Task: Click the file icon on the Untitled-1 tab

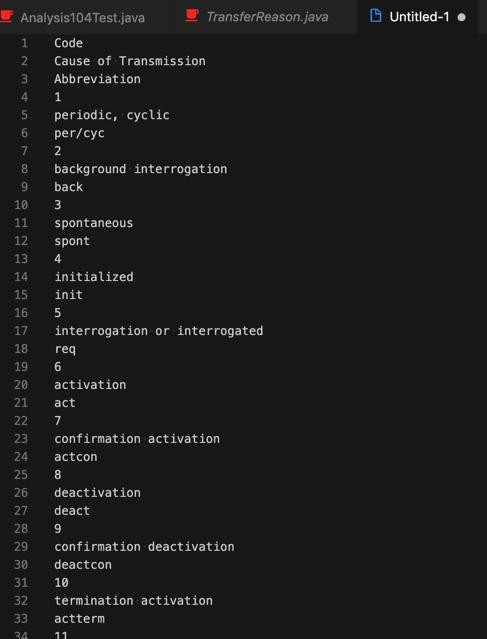Action: click(x=376, y=16)
